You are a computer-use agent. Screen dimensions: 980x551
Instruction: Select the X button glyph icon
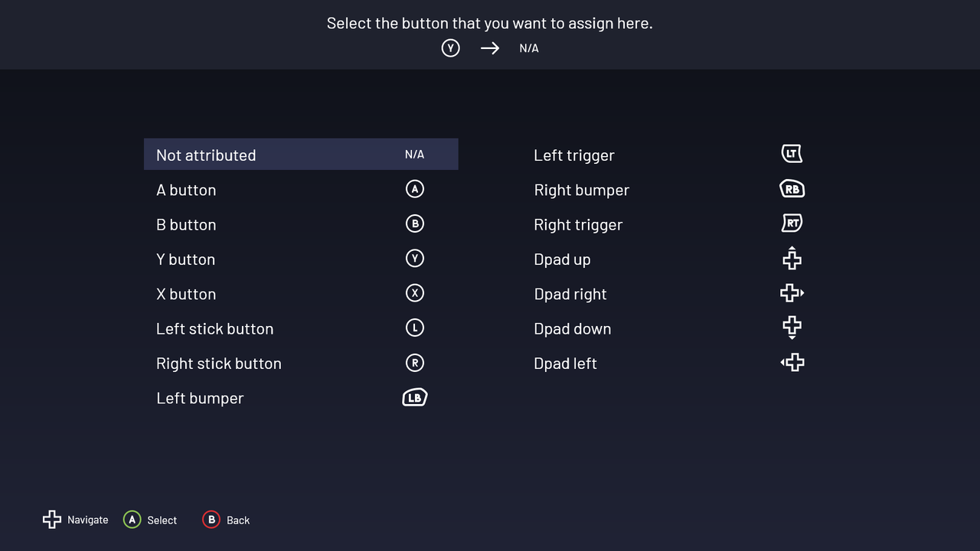[414, 293]
